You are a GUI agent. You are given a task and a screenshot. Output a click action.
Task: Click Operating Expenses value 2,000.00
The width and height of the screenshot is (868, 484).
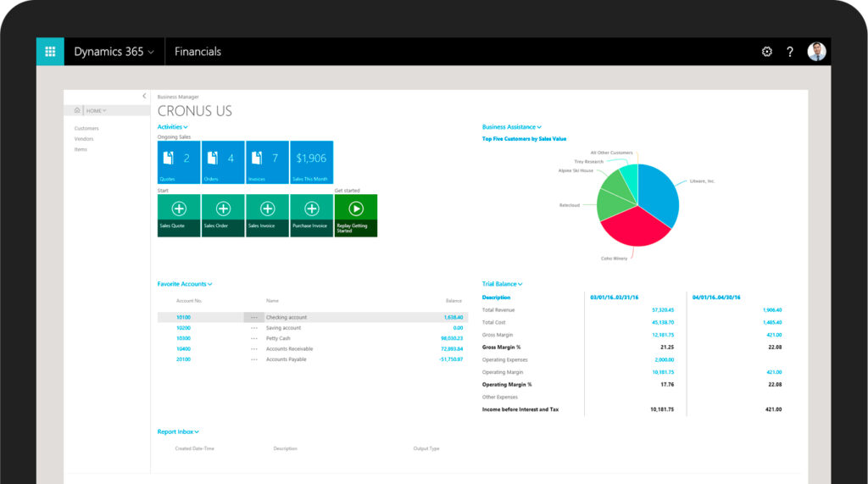click(665, 360)
